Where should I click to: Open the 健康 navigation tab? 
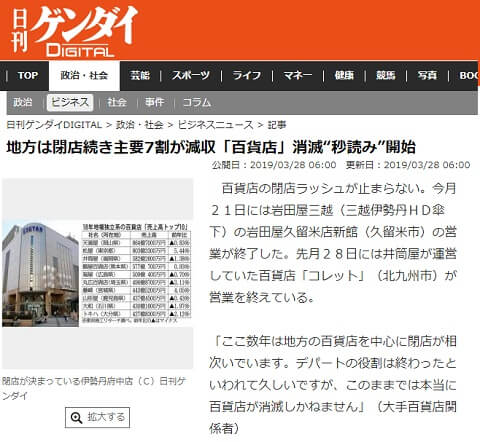[x=344, y=76]
